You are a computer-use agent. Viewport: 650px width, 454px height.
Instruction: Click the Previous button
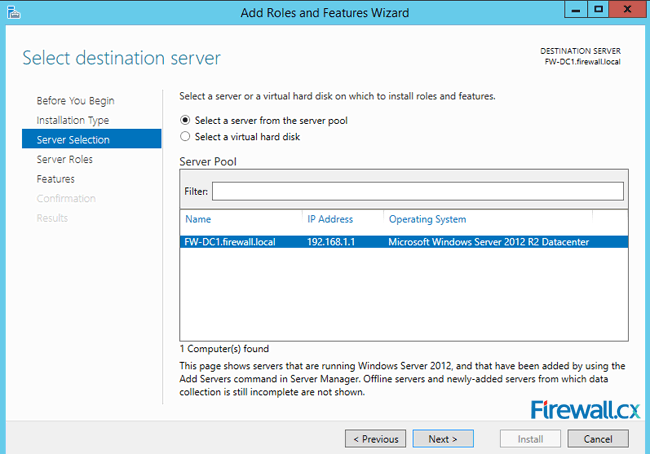[x=376, y=439]
